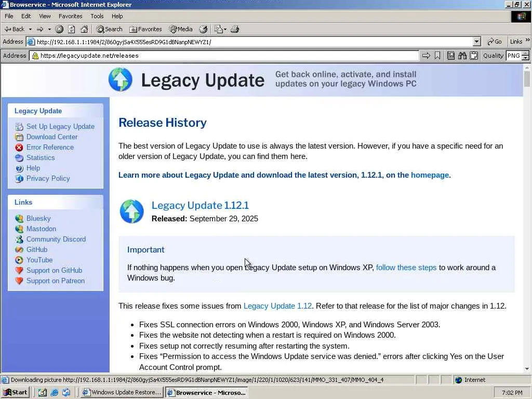Click the Download Center calendar icon
Image resolution: width=532 pixels, height=399 pixels.
point(19,137)
